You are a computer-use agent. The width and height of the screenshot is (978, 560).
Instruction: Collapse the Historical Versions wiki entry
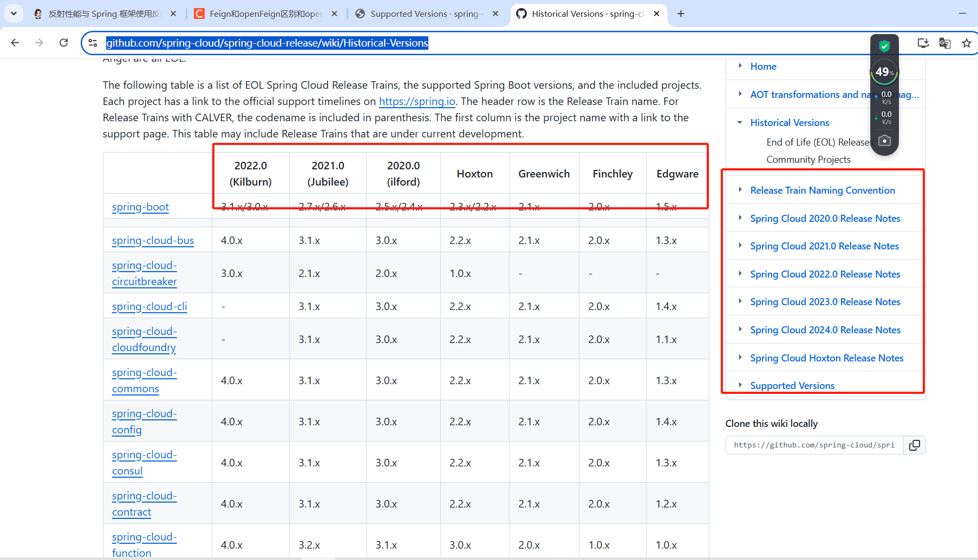click(740, 122)
